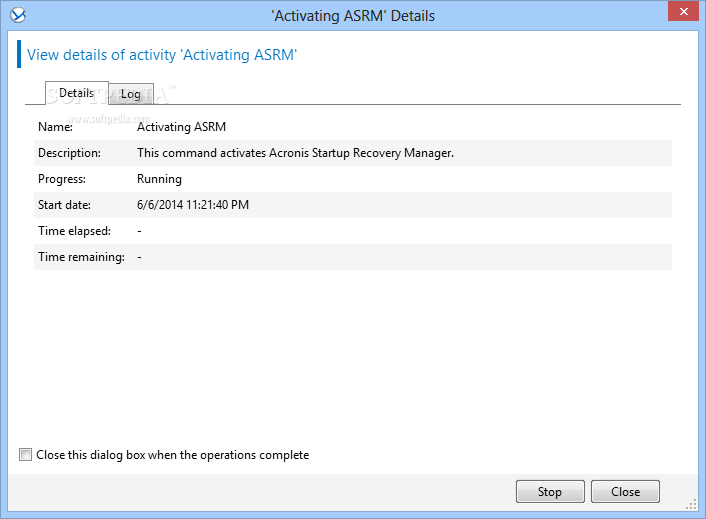Click heading 'View details of activity'
The height and width of the screenshot is (519, 706).
click(162, 55)
